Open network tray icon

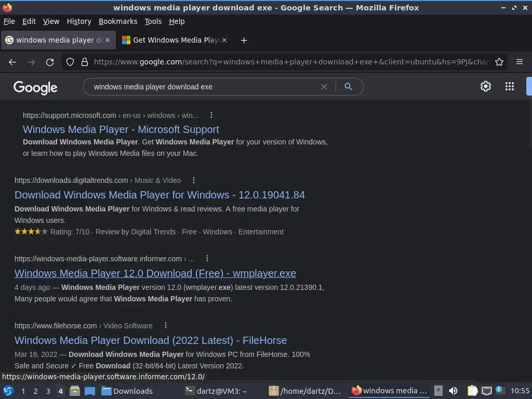click(486, 391)
